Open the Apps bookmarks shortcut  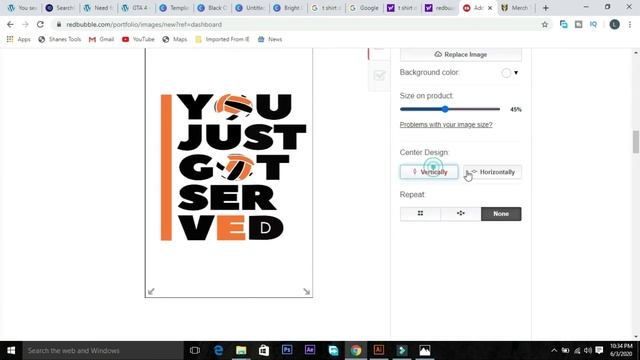tap(19, 39)
